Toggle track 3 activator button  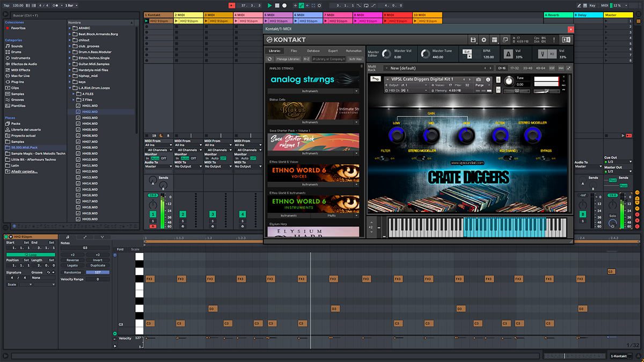point(213,215)
